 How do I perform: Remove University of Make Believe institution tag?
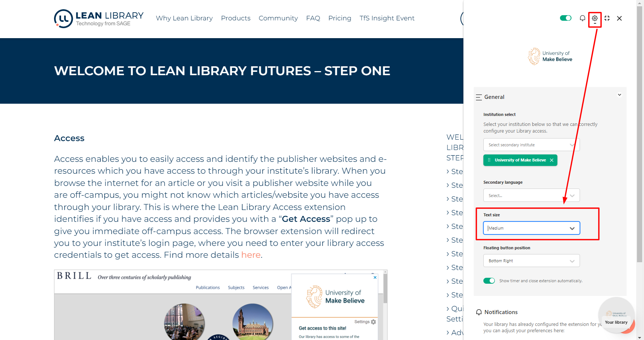click(551, 160)
